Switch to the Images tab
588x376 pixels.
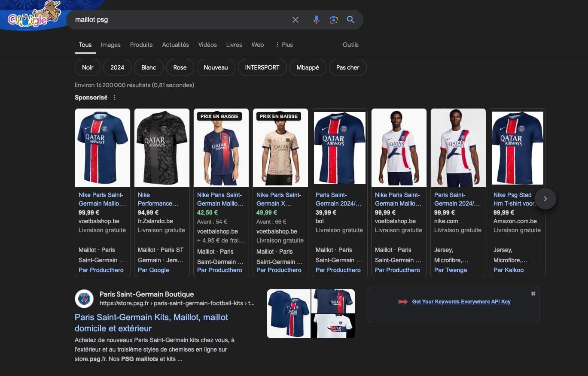(111, 45)
